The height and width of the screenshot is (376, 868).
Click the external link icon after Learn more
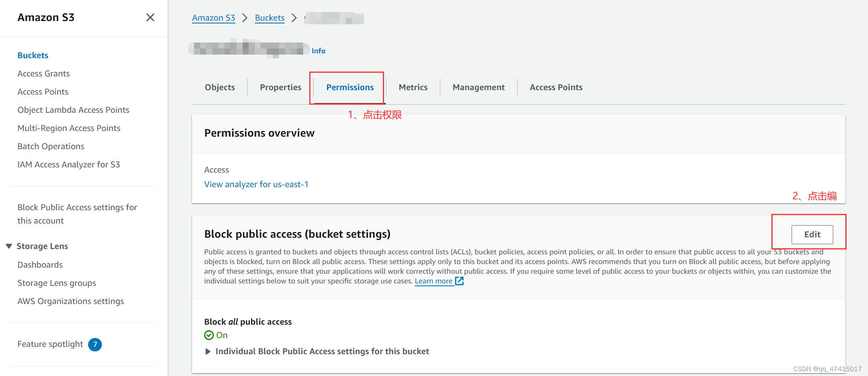point(459,281)
